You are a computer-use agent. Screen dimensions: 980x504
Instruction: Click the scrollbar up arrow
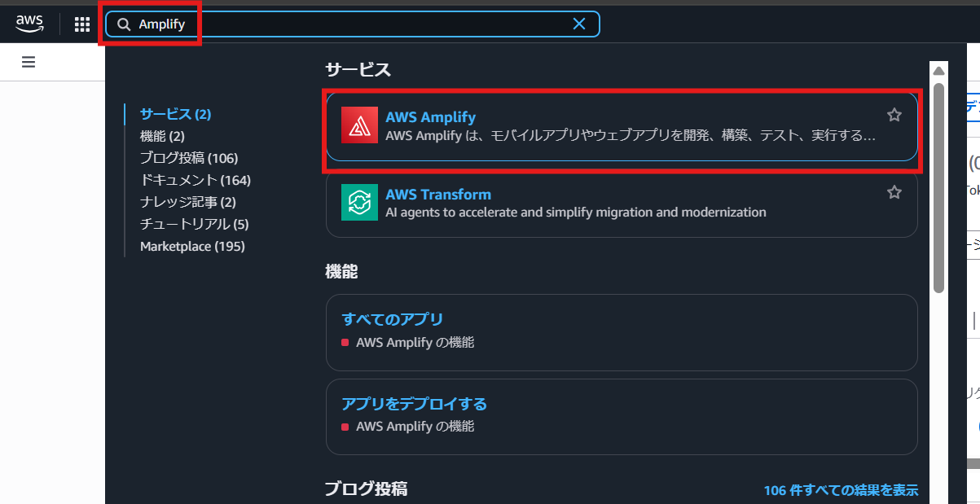[938, 70]
